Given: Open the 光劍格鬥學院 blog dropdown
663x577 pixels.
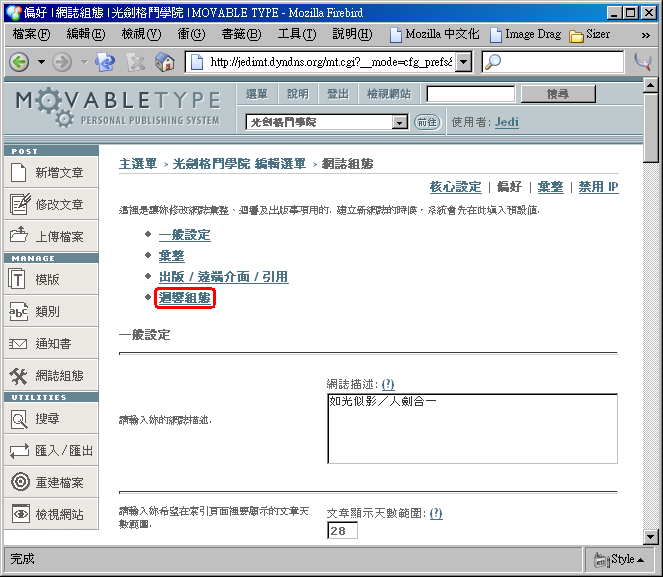Looking at the screenshot, I should [x=326, y=122].
